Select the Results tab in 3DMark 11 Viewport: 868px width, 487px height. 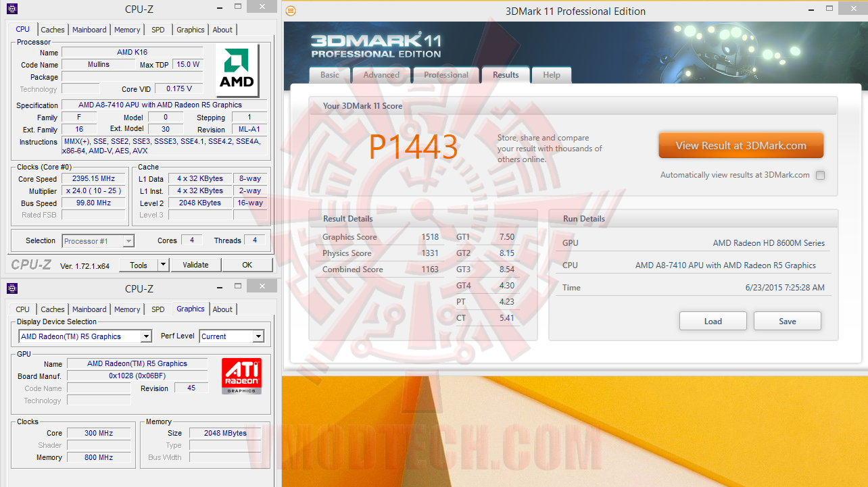coord(506,75)
